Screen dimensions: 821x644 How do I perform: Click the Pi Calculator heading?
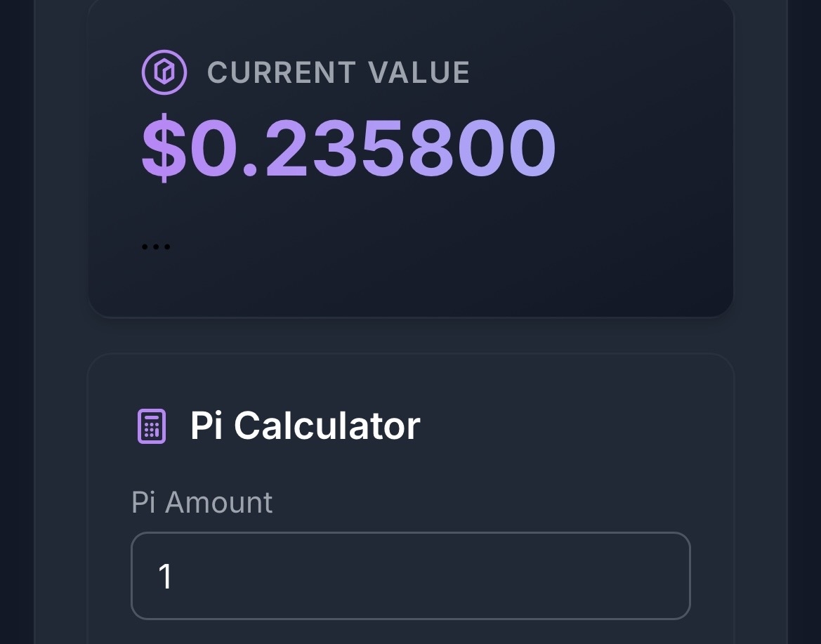click(x=305, y=426)
